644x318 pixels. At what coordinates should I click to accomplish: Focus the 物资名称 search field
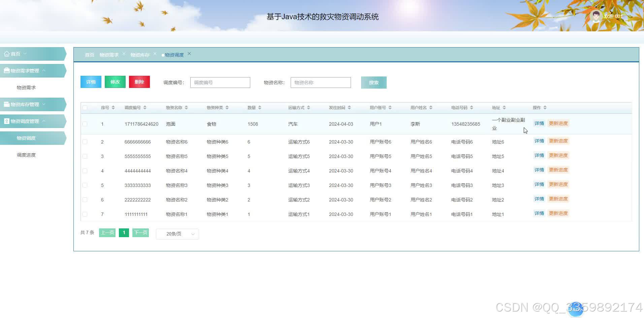click(321, 83)
